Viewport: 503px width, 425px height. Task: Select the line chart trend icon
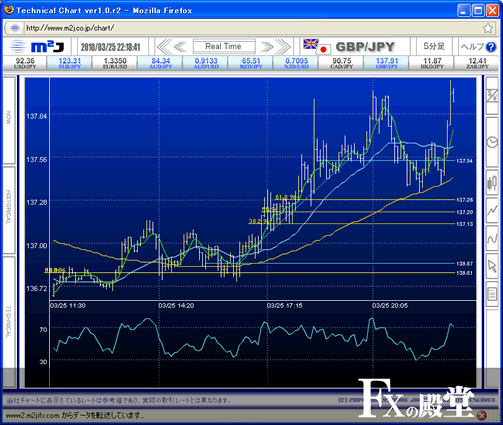[492, 211]
